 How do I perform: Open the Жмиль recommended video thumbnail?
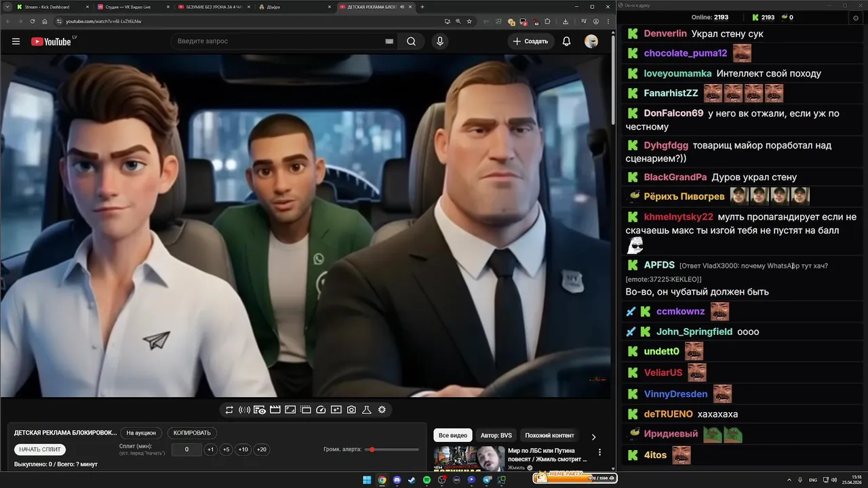tap(469, 458)
